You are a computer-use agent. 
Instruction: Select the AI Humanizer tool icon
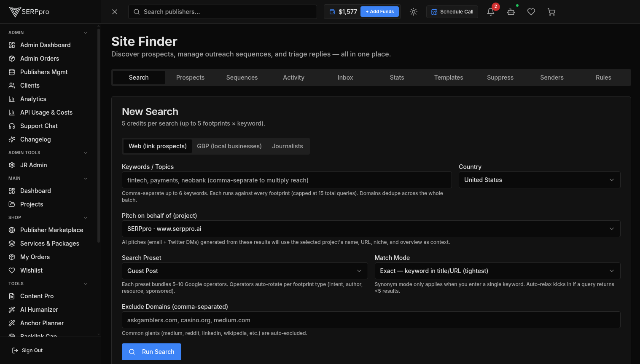coord(12,310)
